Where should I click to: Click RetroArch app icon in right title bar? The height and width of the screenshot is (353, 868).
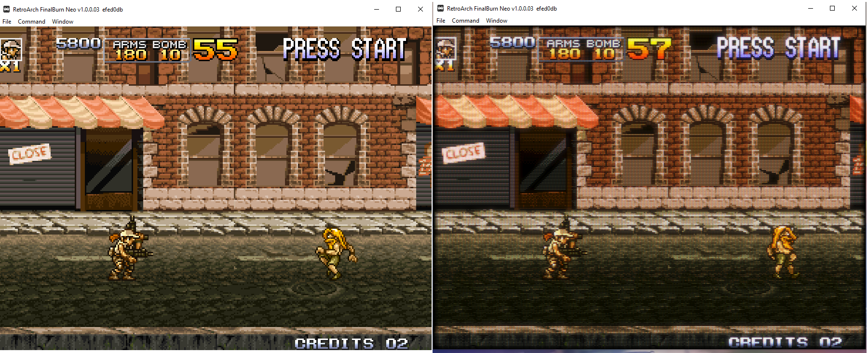(440, 8)
